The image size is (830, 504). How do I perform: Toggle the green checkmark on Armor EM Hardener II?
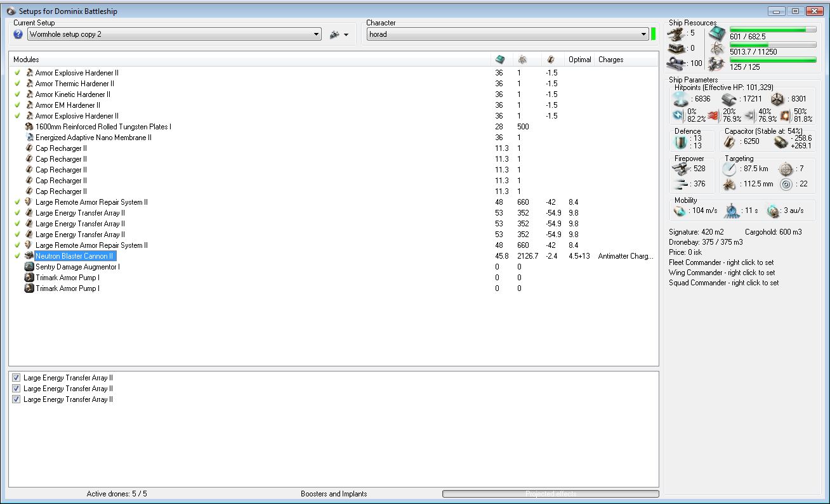pyautogui.click(x=18, y=105)
